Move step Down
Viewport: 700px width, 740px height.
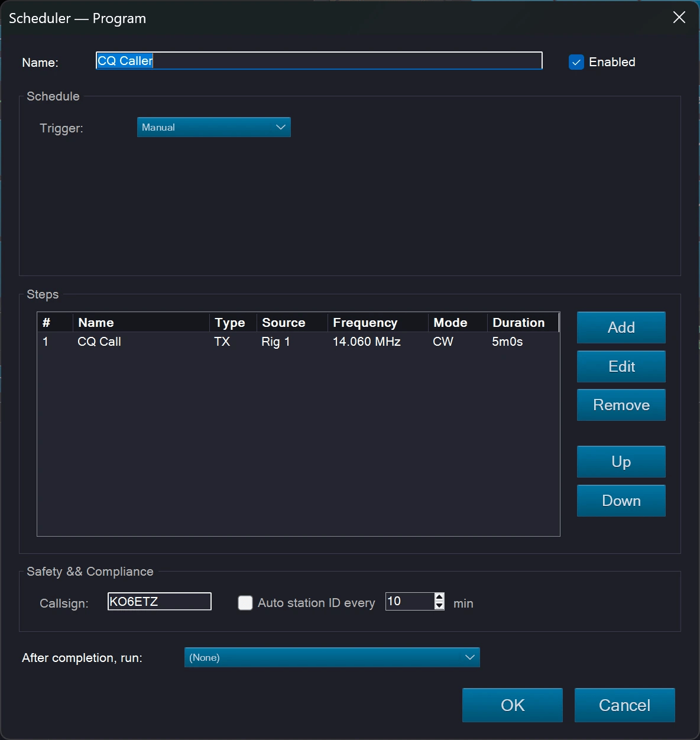pyautogui.click(x=621, y=501)
